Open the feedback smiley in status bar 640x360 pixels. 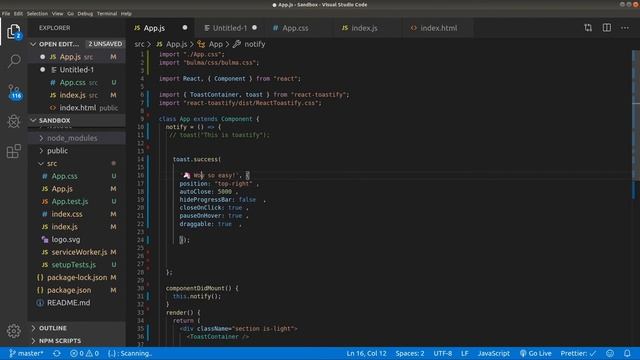[610, 353]
